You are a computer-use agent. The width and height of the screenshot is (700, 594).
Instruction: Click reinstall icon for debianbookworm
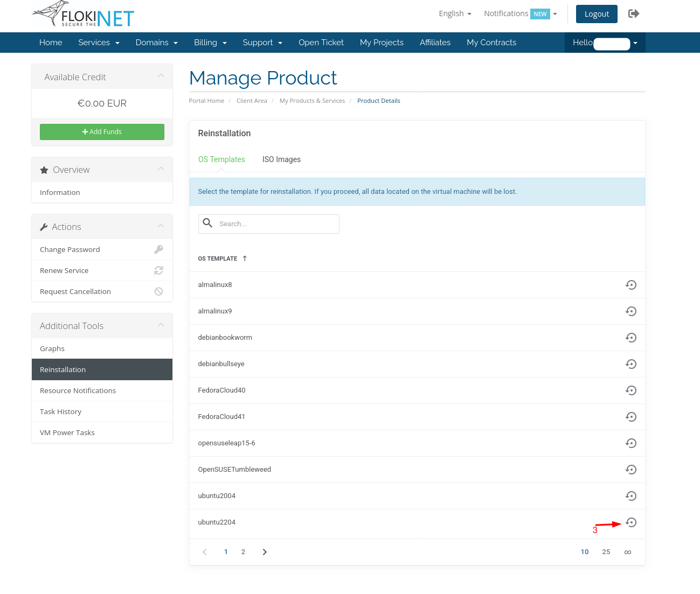(631, 338)
